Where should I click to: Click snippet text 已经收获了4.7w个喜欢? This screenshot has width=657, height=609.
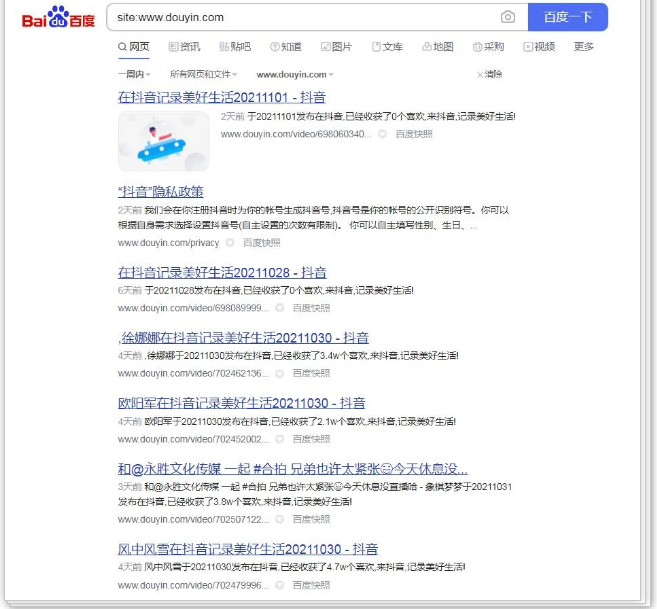(327, 567)
